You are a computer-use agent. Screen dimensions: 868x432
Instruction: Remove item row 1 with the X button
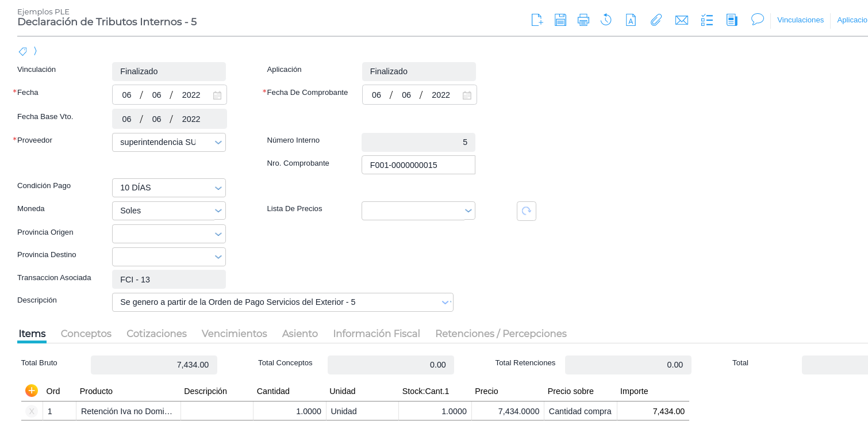pos(32,411)
